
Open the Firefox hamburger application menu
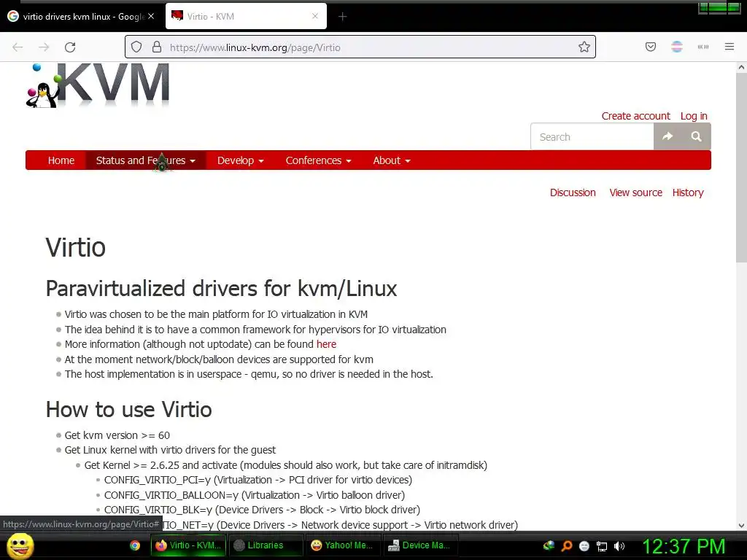click(729, 47)
